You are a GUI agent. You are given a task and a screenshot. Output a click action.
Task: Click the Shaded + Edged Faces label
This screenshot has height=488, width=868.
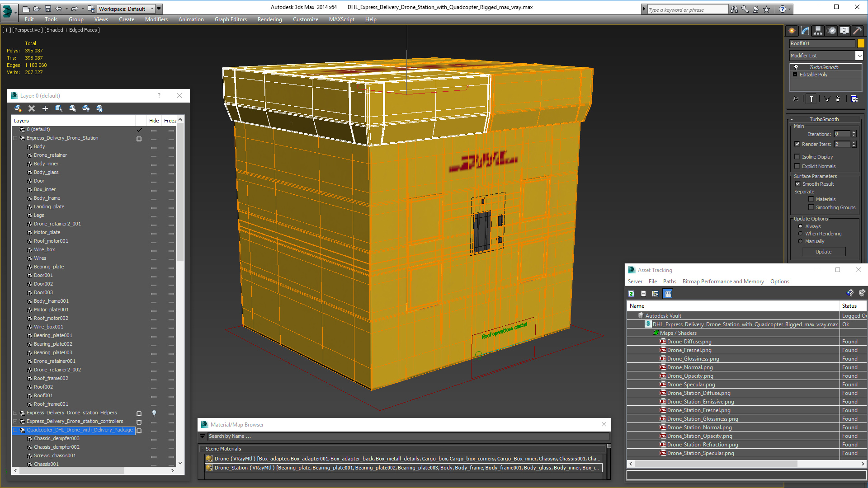pyautogui.click(x=72, y=30)
